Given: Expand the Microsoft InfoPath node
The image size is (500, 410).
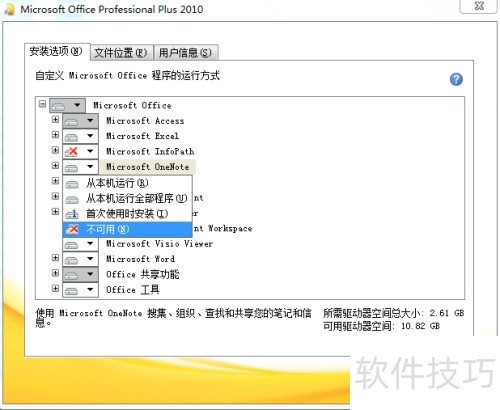Looking at the screenshot, I should pyautogui.click(x=55, y=150).
